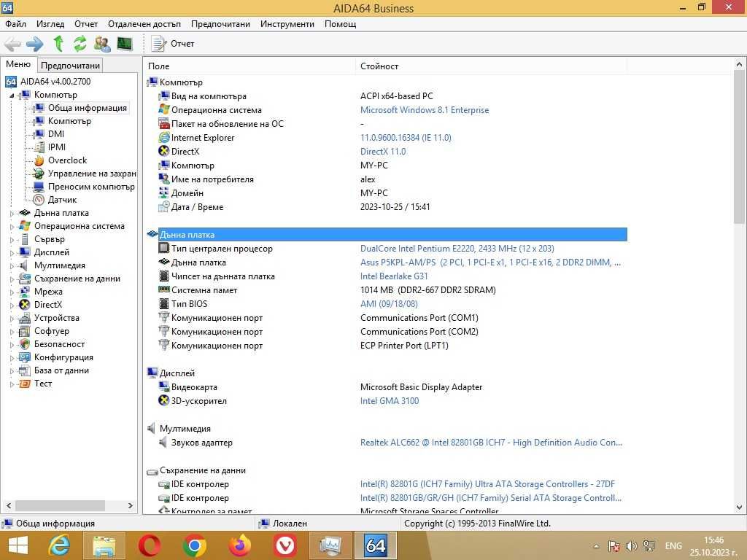Select the IPMI tree icon

39,147
